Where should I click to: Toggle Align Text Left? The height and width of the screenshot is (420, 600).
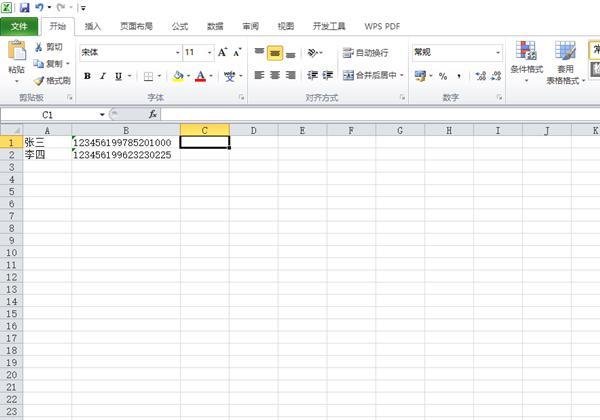[x=259, y=75]
